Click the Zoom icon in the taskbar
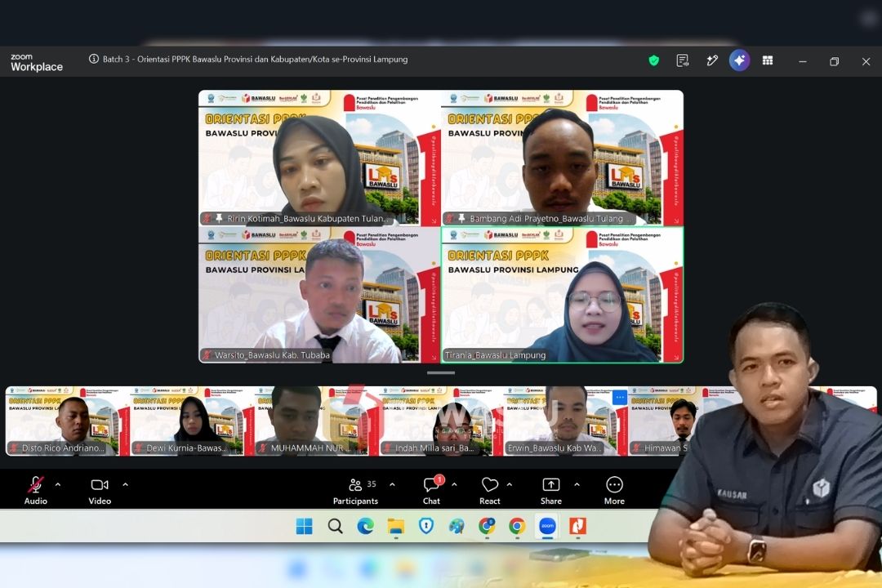This screenshot has height=588, width=882. point(547,526)
